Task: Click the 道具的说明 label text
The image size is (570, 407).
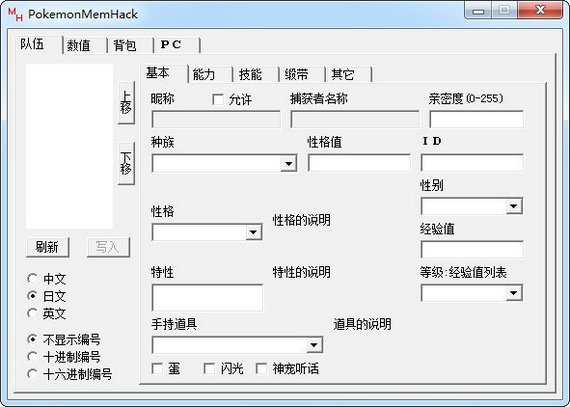Action: [362, 324]
